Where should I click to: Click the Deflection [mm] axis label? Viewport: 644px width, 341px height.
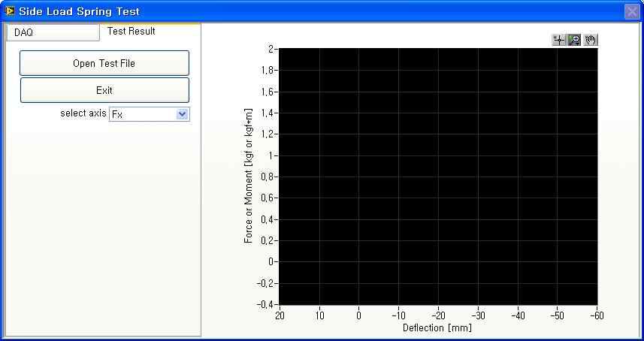437,328
